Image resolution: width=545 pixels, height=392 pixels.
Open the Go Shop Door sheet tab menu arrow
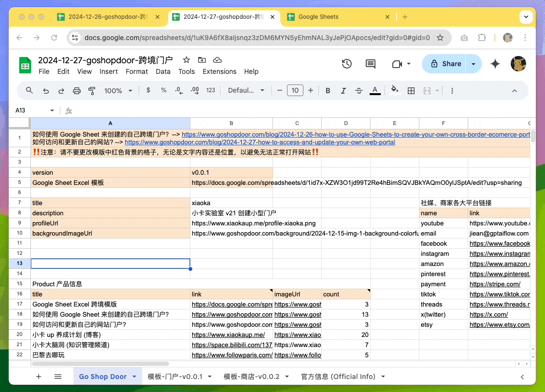pyautogui.click(x=134, y=377)
